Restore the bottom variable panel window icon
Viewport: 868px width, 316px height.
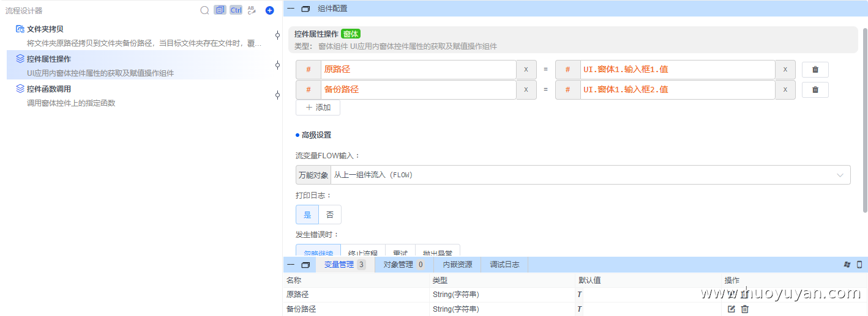305,265
